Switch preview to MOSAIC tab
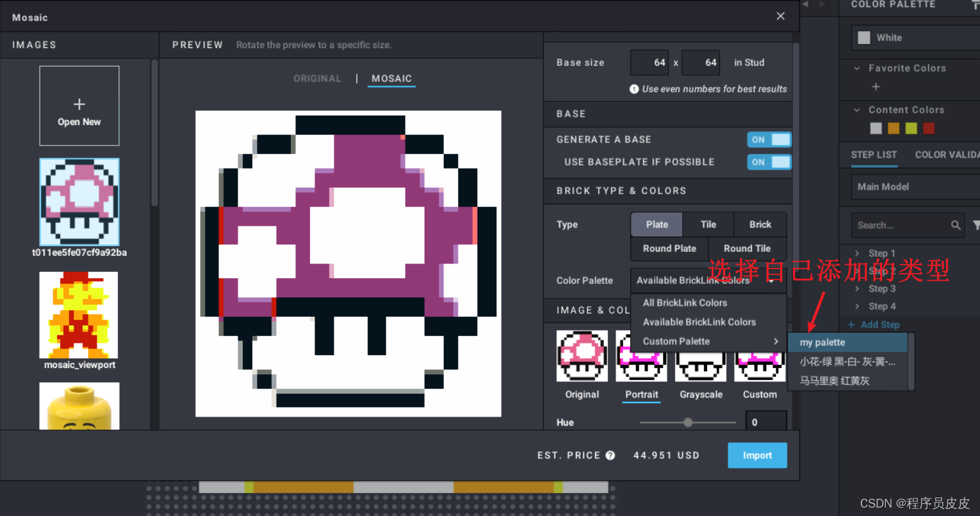 pyautogui.click(x=391, y=78)
